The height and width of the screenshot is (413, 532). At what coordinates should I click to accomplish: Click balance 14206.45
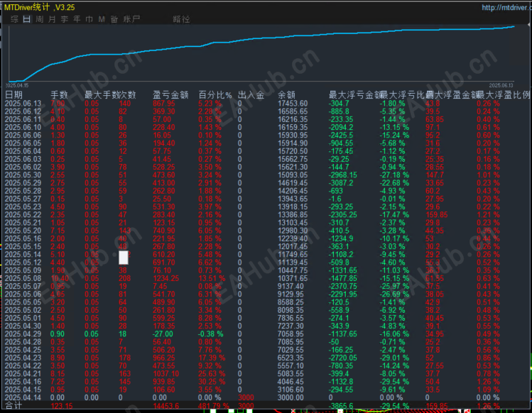point(293,191)
